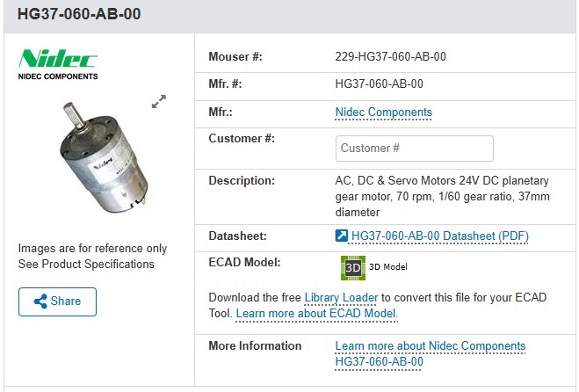Open the Nidec Components manufacturer link
Screen dimensions: 579x392
[x=383, y=113]
